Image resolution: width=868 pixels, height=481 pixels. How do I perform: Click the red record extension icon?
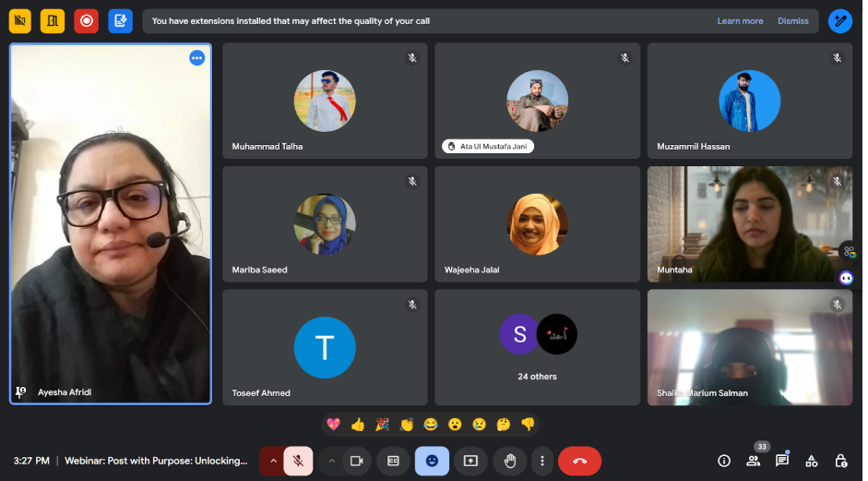[x=87, y=20]
